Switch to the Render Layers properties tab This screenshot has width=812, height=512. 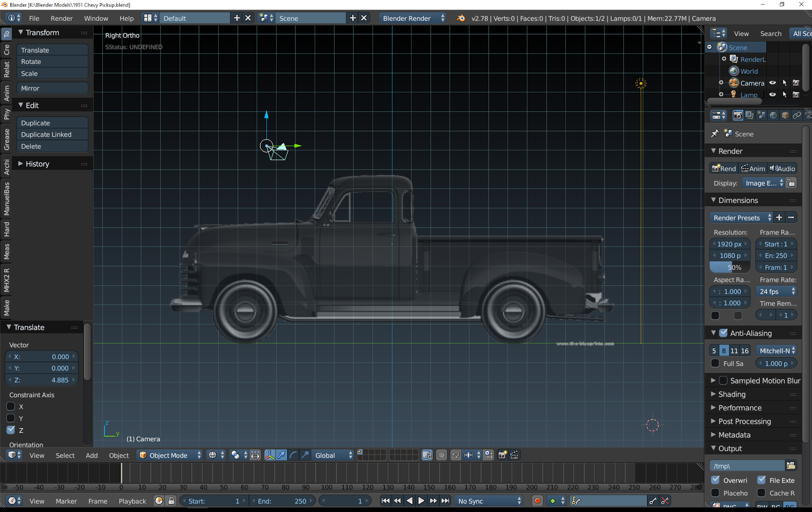(750, 115)
